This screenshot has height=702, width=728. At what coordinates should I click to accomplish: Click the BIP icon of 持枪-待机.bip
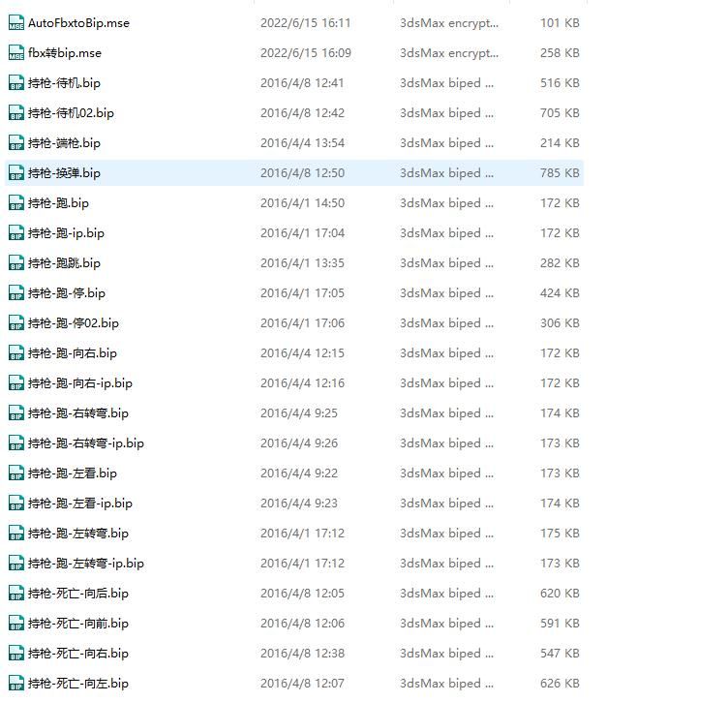coord(15,83)
